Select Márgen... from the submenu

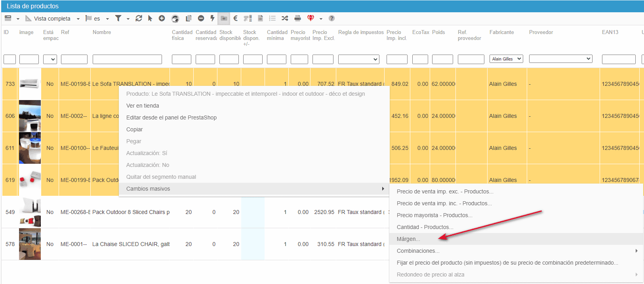pos(408,239)
